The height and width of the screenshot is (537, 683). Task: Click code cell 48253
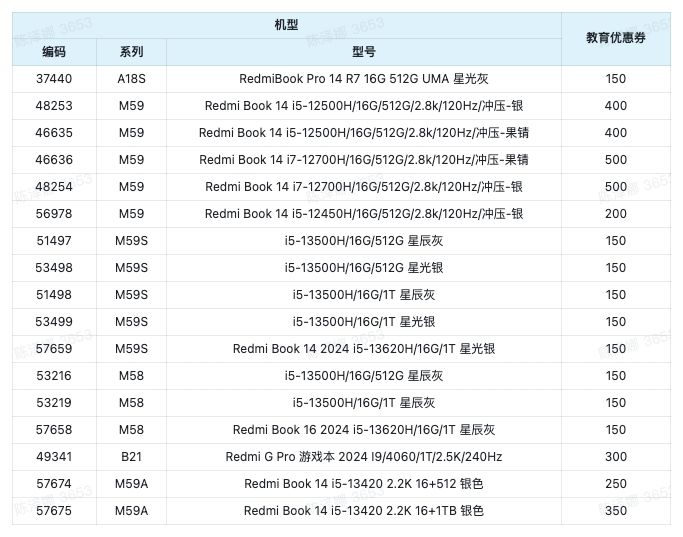pos(54,105)
